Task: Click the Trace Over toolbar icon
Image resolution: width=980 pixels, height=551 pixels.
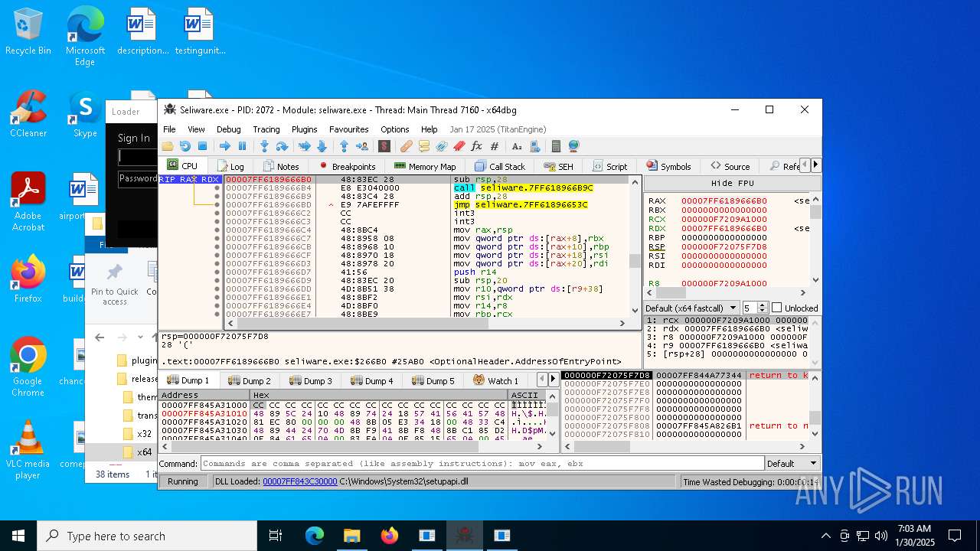Action: click(322, 146)
